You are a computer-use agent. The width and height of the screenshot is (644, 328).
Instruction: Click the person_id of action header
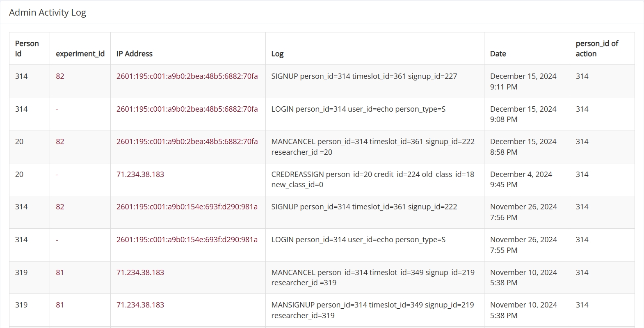(597, 48)
